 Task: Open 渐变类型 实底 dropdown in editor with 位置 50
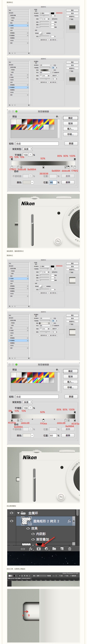coord(28,402)
